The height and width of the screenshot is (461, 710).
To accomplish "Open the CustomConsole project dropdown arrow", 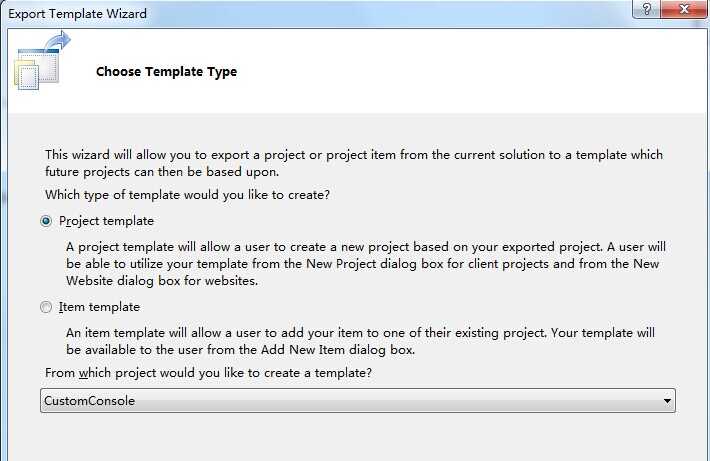I will point(667,401).
